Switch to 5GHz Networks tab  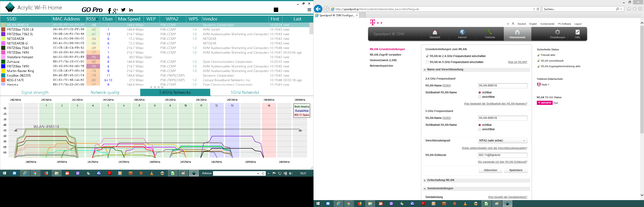click(245, 92)
